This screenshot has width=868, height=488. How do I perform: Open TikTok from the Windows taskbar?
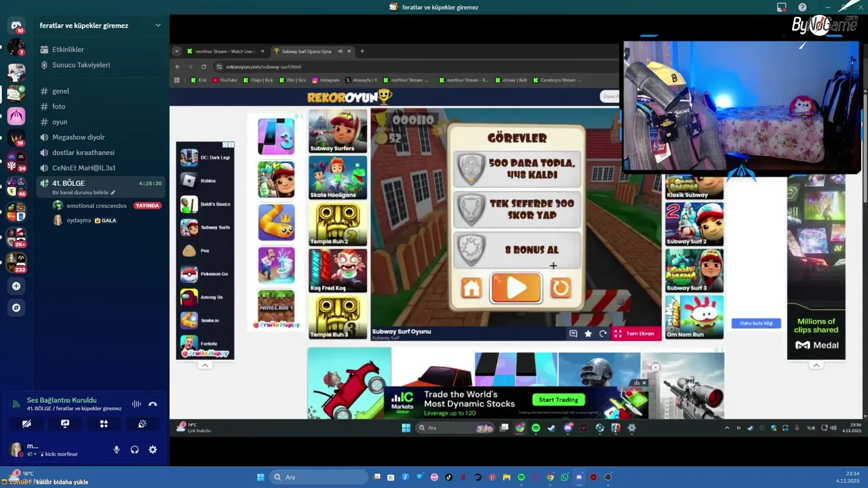449,477
